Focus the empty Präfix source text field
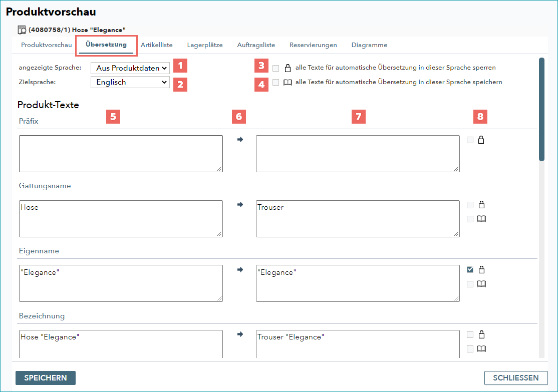This screenshot has height=392, width=558. [x=121, y=154]
